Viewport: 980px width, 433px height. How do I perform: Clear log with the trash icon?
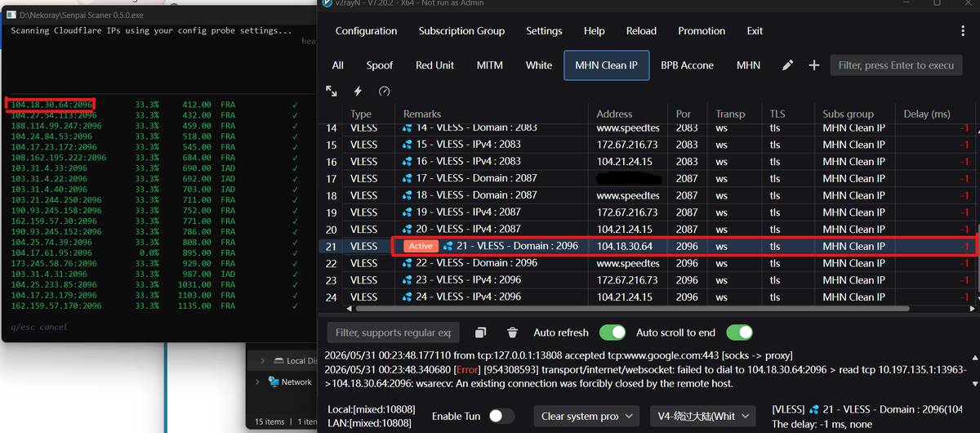tap(513, 333)
